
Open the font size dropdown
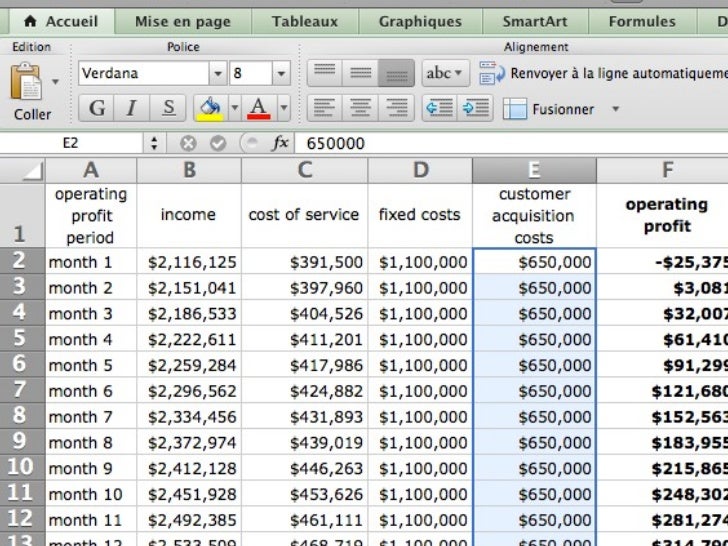click(x=281, y=73)
